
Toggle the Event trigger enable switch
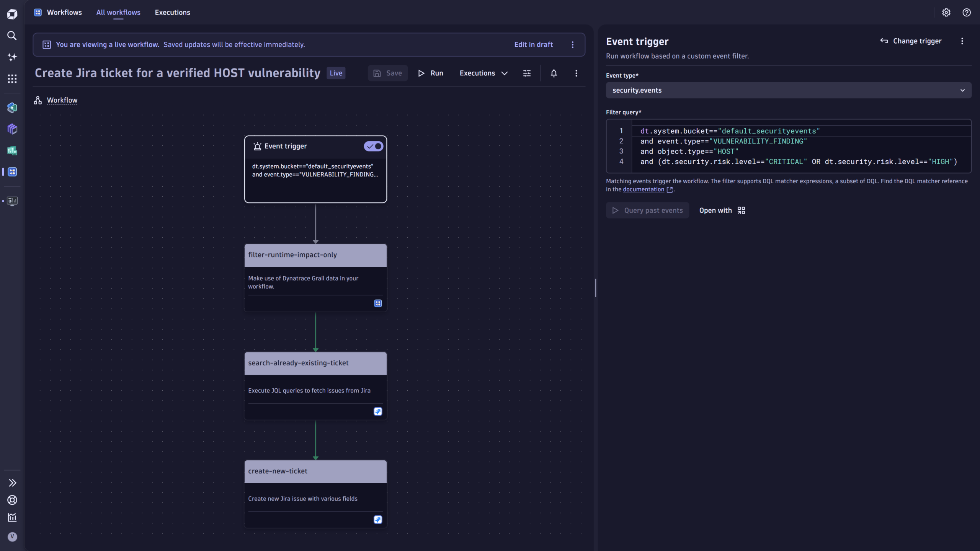coord(373,146)
